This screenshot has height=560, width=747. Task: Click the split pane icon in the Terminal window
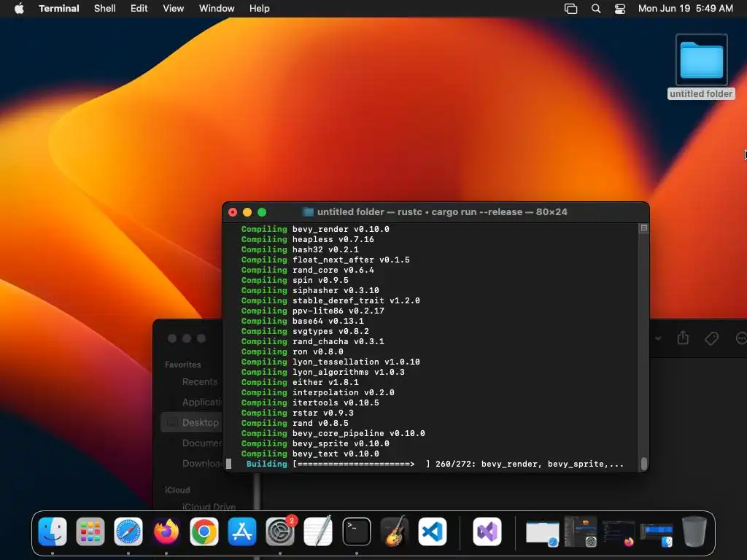[643, 228]
